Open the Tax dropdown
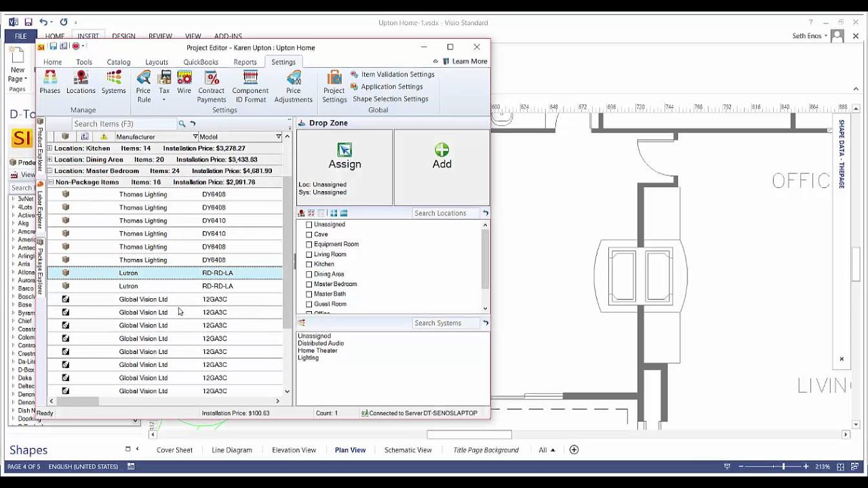The height and width of the screenshot is (488, 868). click(x=164, y=100)
